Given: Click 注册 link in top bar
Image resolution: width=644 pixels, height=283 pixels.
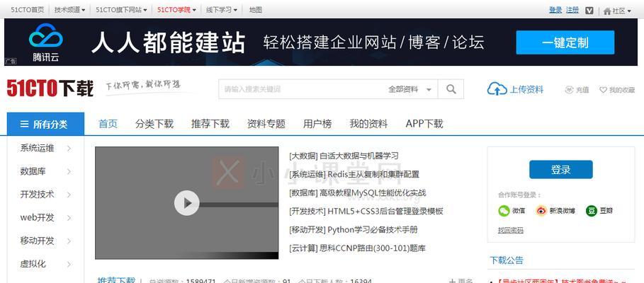Looking at the screenshot, I should pyautogui.click(x=572, y=10).
